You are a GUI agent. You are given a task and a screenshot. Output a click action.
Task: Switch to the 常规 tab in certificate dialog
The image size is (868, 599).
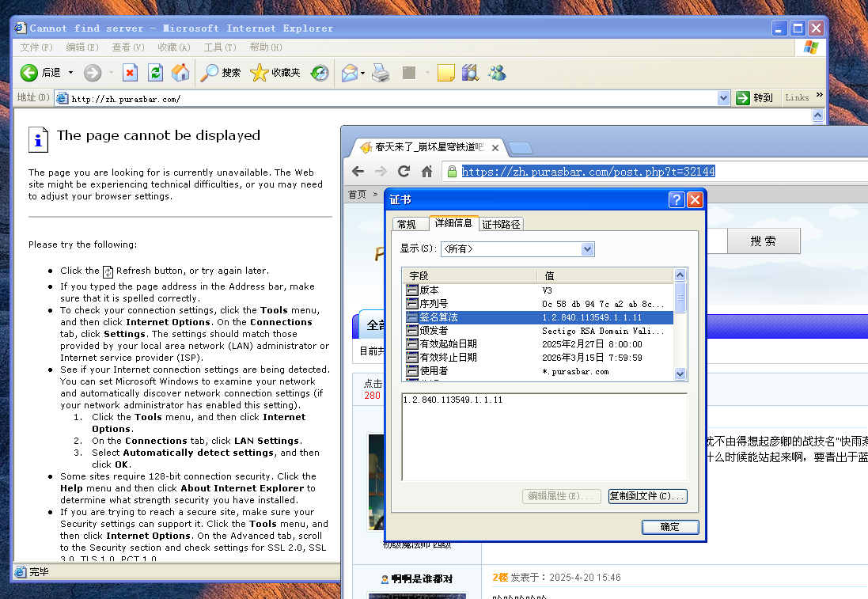(410, 224)
